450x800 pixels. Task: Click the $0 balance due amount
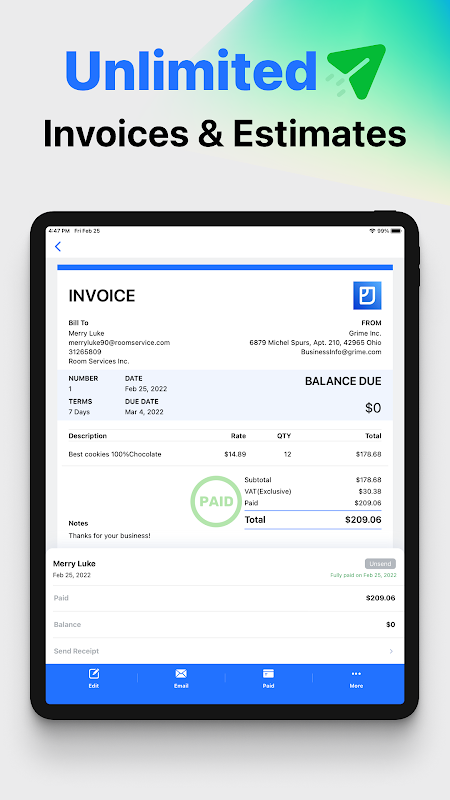point(373,408)
